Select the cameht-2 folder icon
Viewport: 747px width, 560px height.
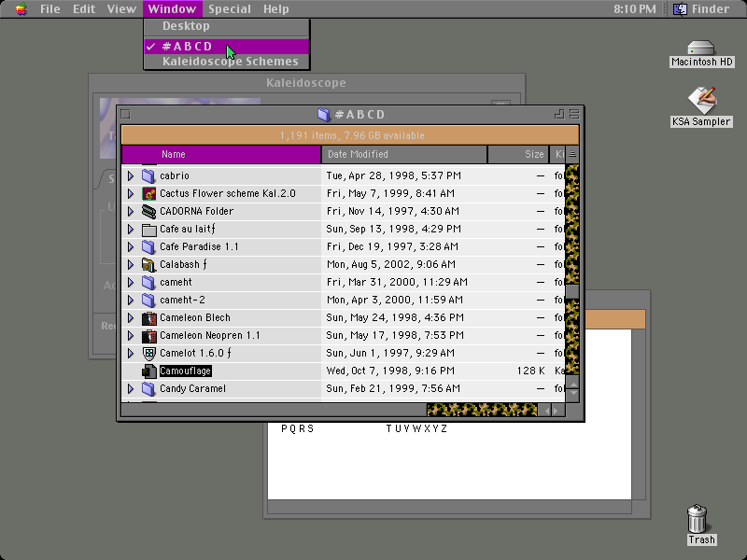tap(148, 300)
